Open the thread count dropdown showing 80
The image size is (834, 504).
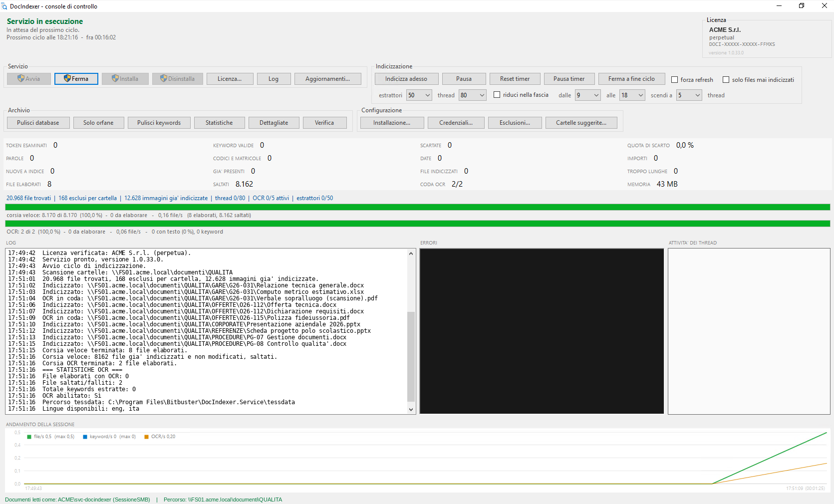(x=473, y=95)
